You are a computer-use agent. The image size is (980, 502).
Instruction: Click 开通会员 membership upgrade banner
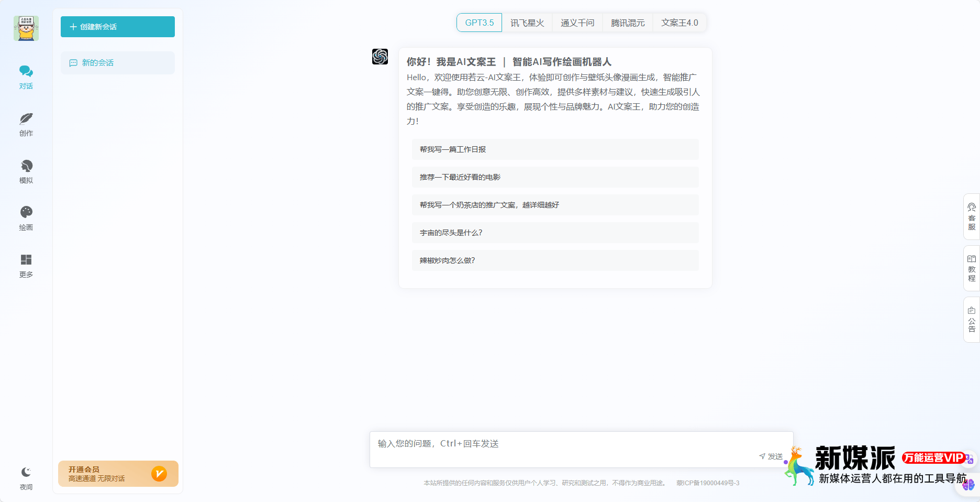[117, 473]
